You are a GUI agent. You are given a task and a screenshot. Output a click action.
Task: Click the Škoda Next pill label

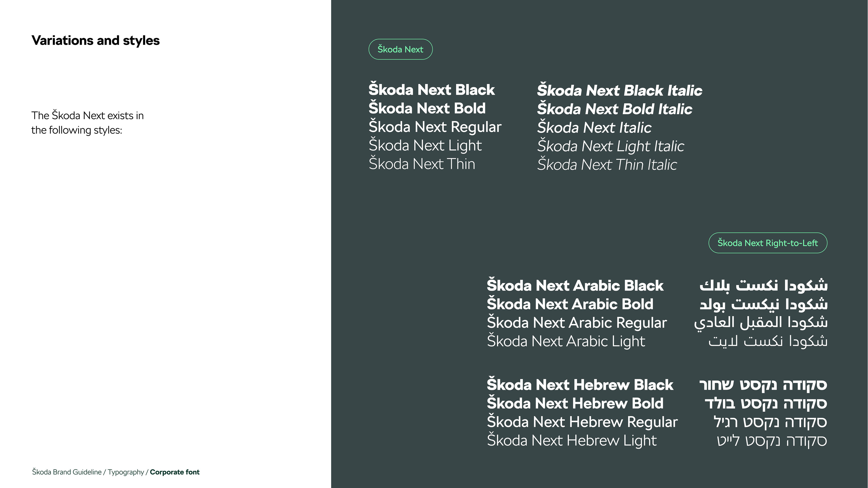click(x=400, y=49)
